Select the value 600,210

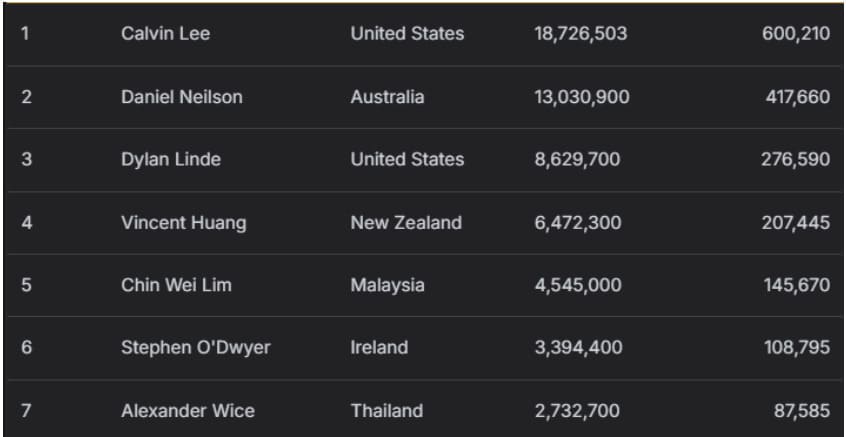point(795,34)
